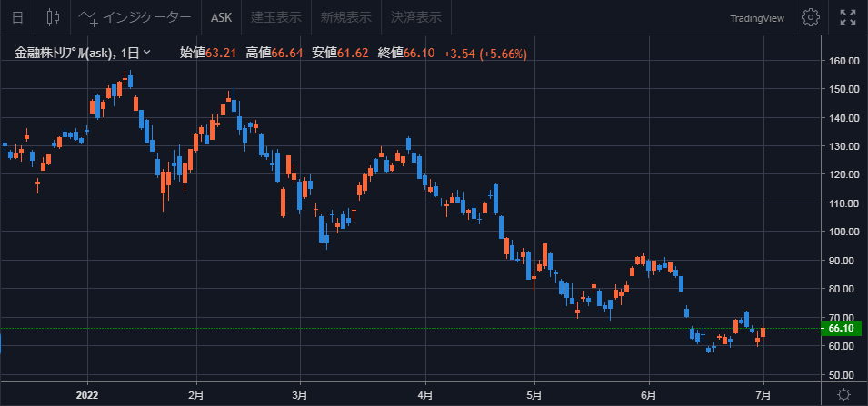868x406 pixels.
Task: Click the 6月 label on time axis
Action: coord(649,395)
